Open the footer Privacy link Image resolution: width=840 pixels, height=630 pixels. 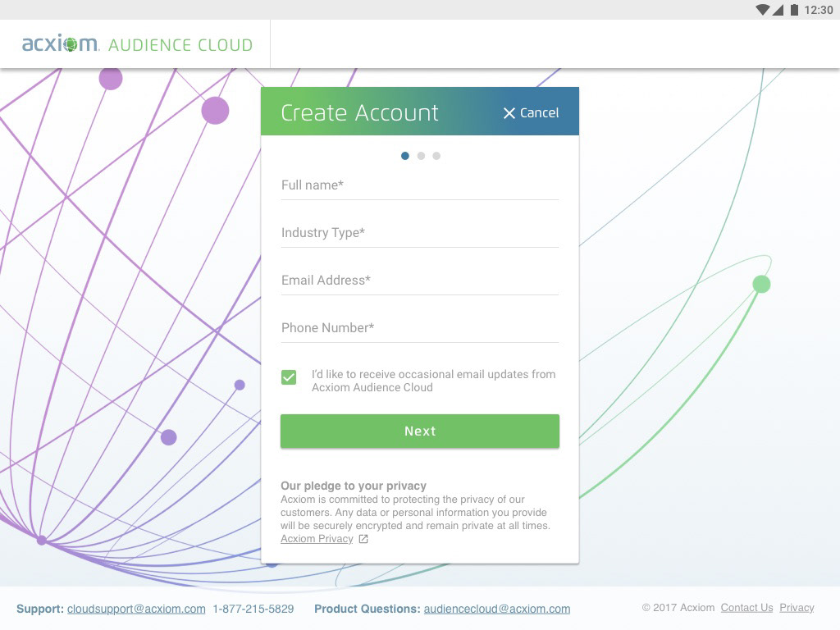click(797, 608)
